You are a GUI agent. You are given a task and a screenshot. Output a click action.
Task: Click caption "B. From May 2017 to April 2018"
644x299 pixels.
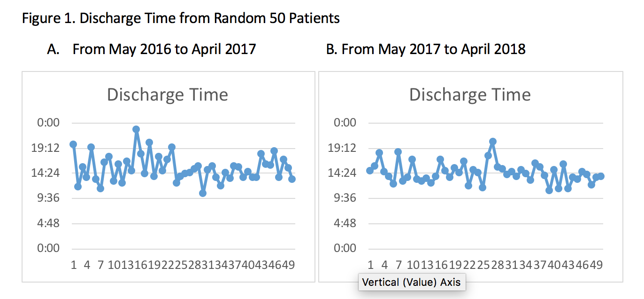(426, 49)
